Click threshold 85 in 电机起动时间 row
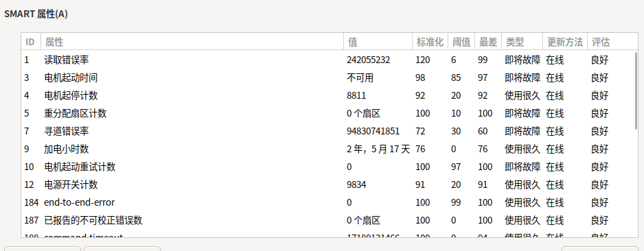Image resolution: width=644 pixels, height=251 pixels. point(456,77)
